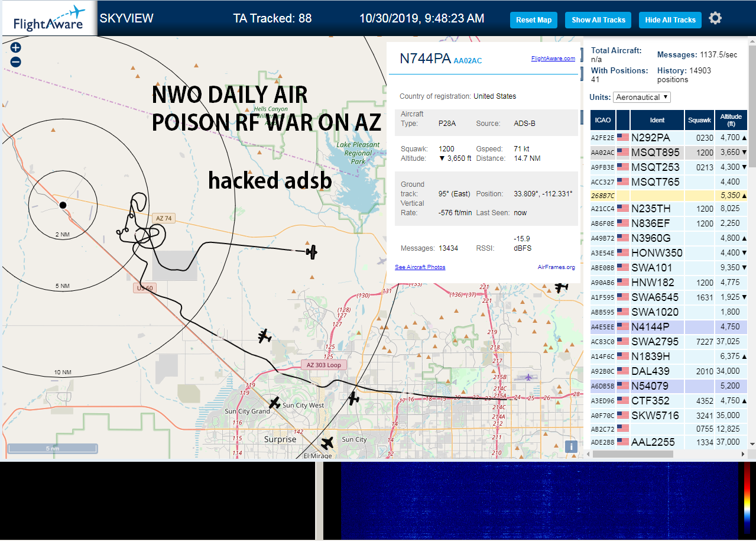This screenshot has width=756, height=541.
Task: Select the N235TH row
Action: coord(669,209)
